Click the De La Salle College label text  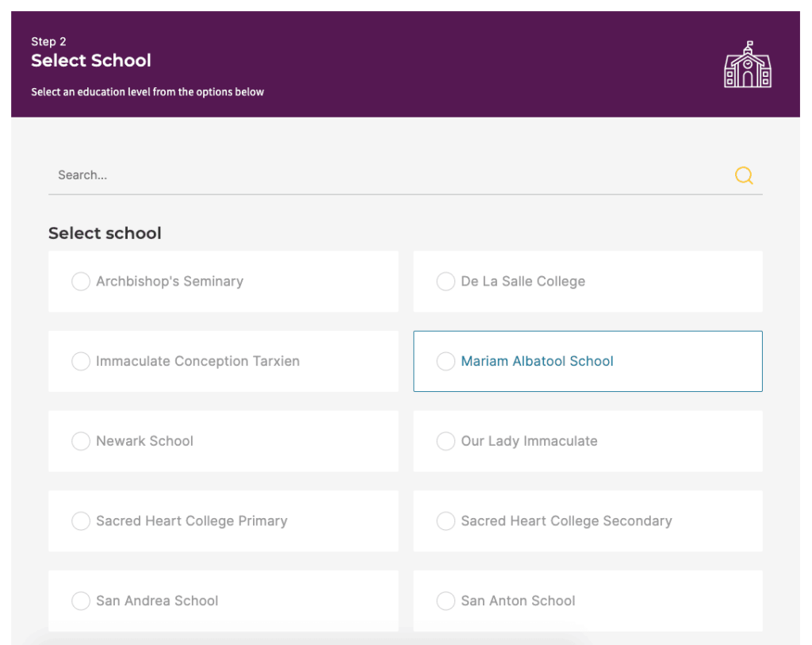coord(523,282)
